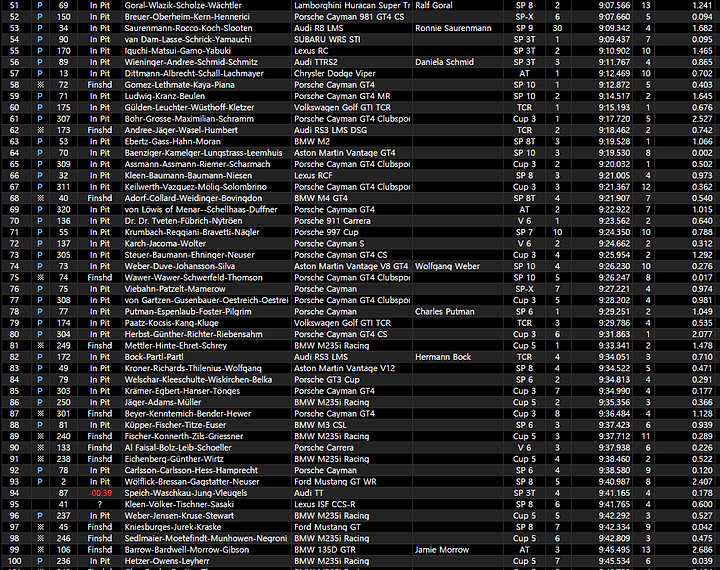Click the checkered flag icon for car 240
The height and width of the screenshot is (570, 720).
coord(40,436)
